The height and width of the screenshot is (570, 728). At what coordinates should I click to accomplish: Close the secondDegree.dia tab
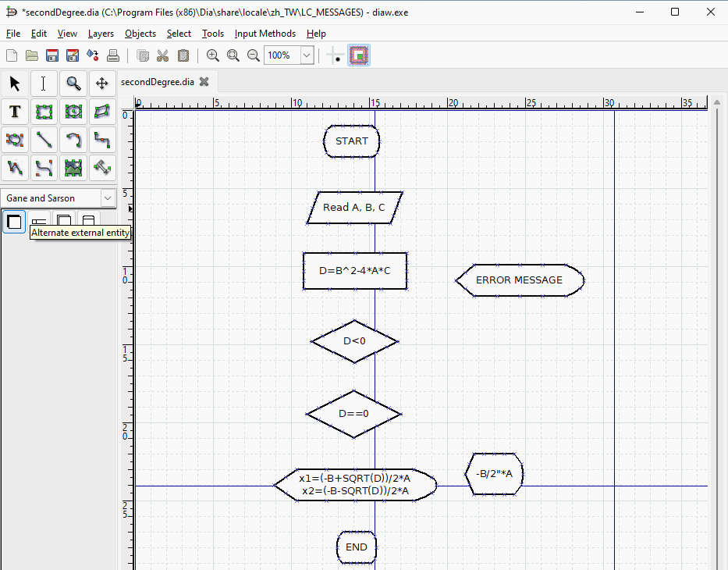click(x=204, y=82)
